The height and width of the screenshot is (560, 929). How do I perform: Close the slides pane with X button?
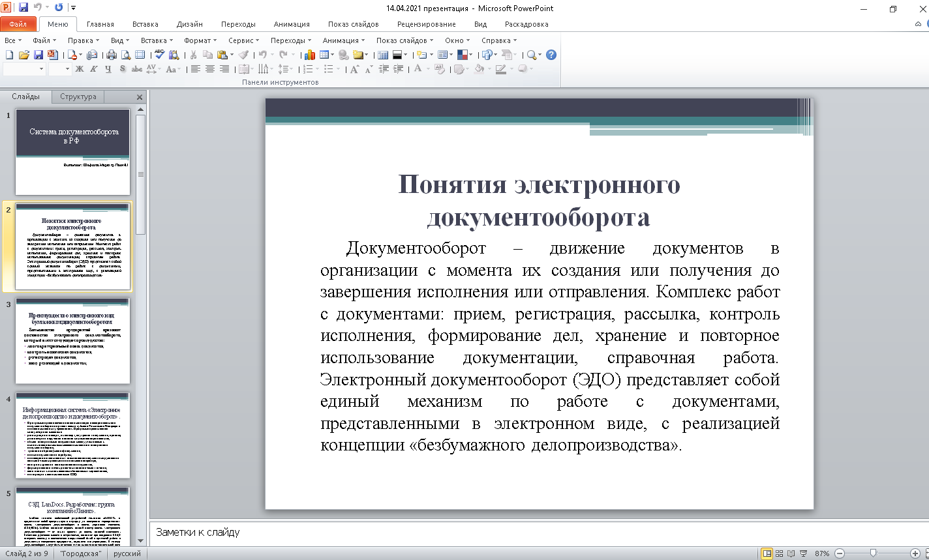[140, 97]
